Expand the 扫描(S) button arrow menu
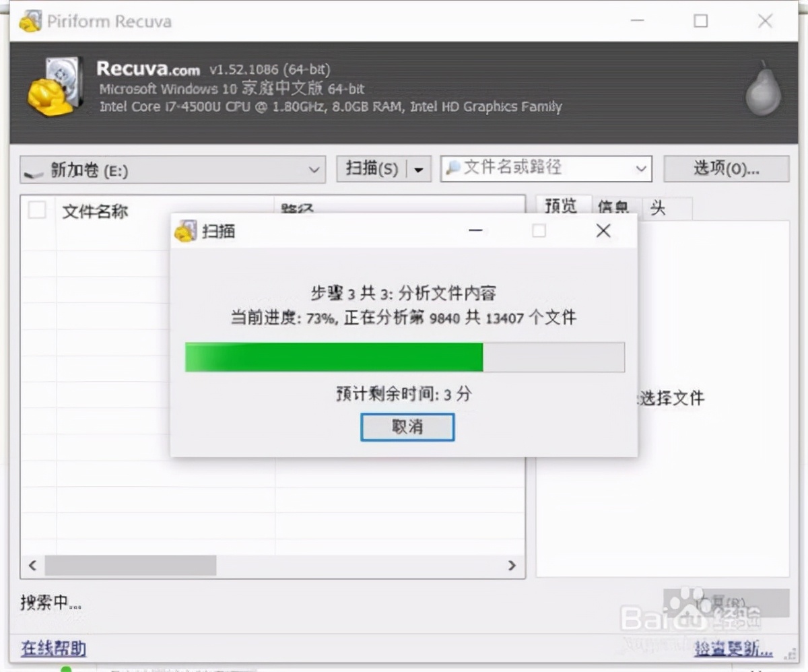The image size is (808, 672). 419,170
